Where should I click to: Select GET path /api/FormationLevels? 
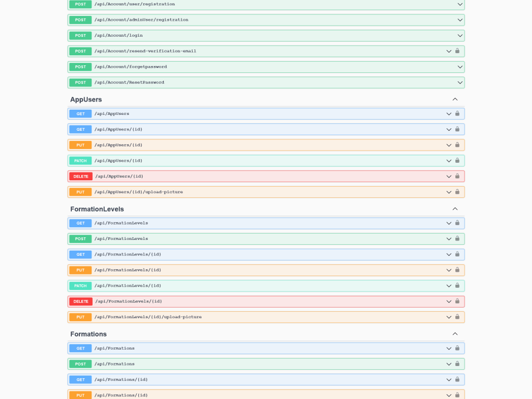[x=121, y=223]
